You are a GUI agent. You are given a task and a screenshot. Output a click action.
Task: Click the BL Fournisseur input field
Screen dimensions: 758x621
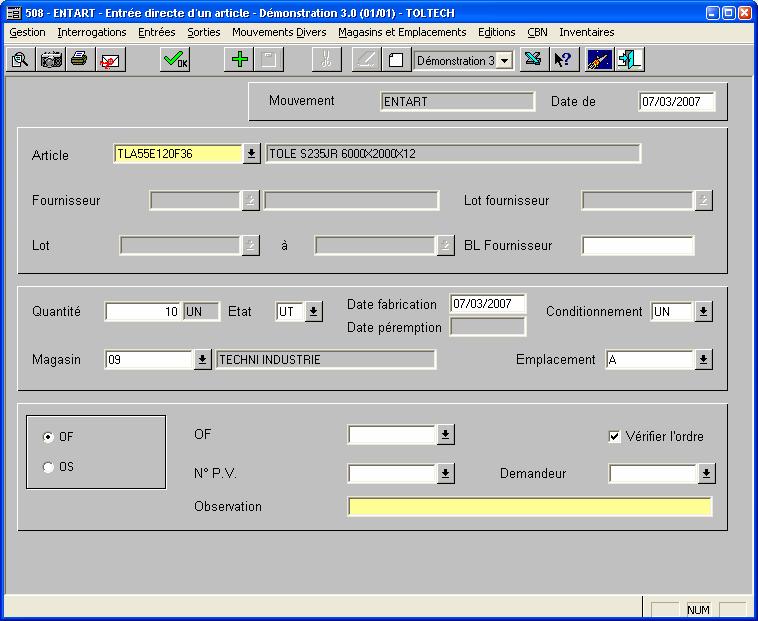click(x=637, y=245)
